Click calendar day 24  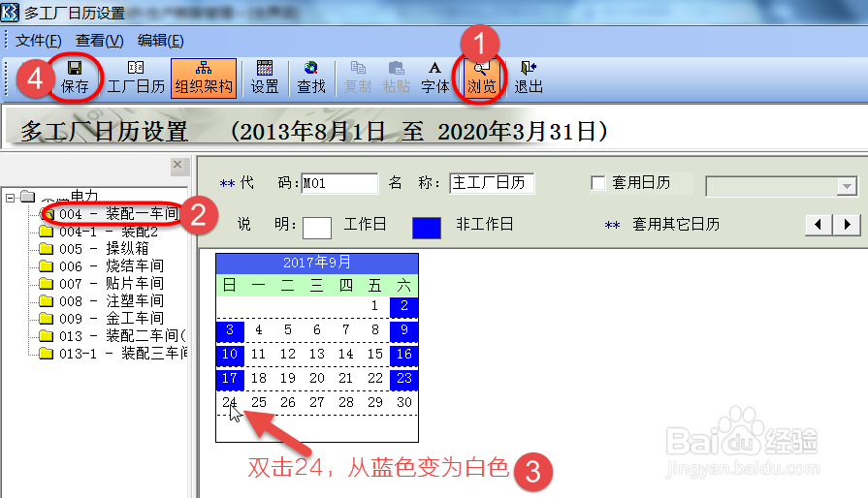point(230,402)
